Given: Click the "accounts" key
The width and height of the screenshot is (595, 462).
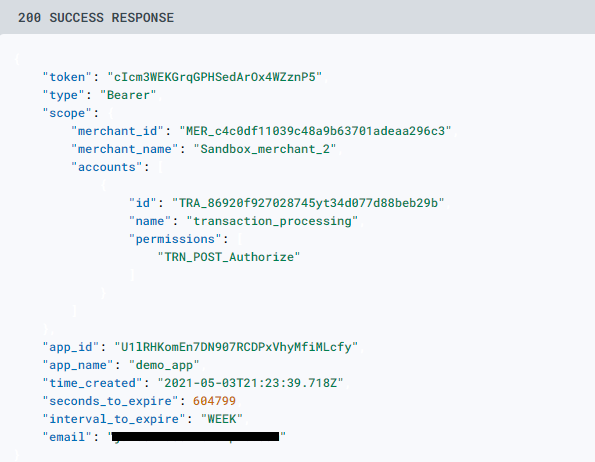Looking at the screenshot, I should pyautogui.click(x=107, y=167).
